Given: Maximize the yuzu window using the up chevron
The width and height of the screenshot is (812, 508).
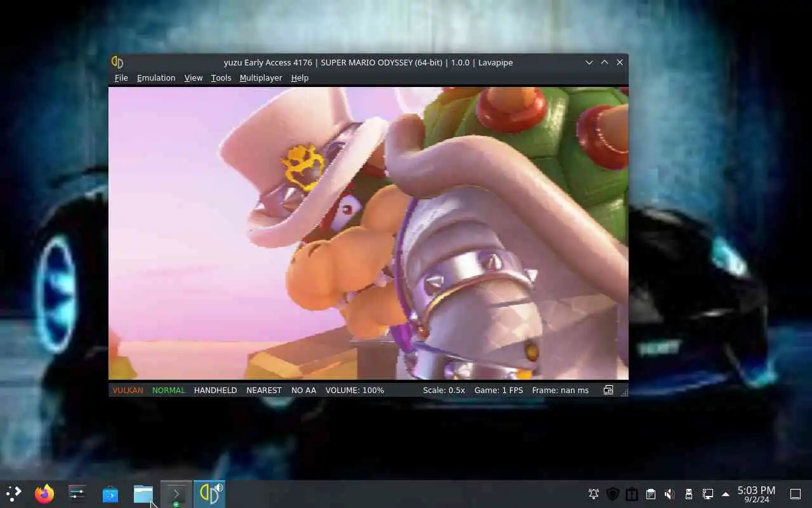Looking at the screenshot, I should point(605,62).
